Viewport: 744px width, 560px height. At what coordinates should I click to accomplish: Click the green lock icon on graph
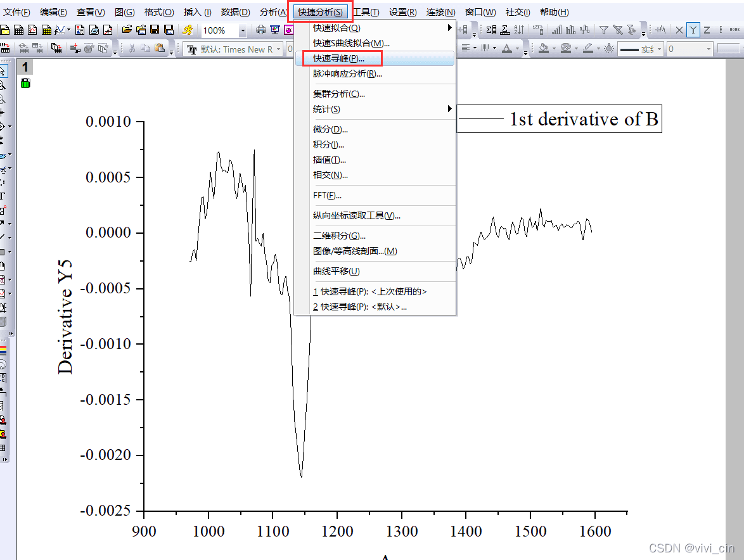pyautogui.click(x=25, y=83)
